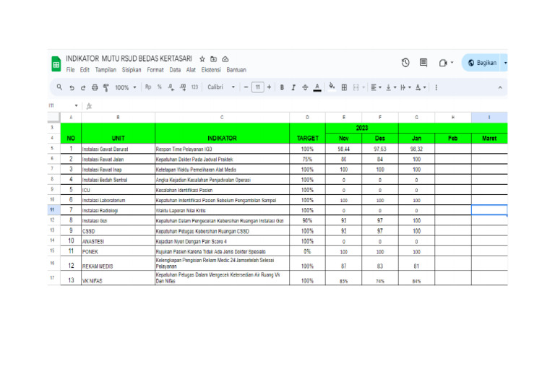Open the Calibri font dropdown
555x392 pixels.
(x=221, y=87)
